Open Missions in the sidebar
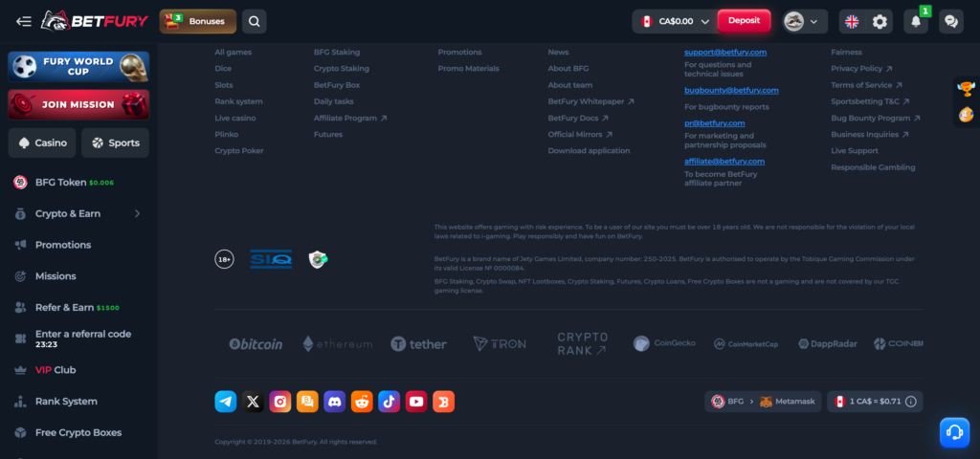This screenshot has height=459, width=980. [x=78, y=276]
